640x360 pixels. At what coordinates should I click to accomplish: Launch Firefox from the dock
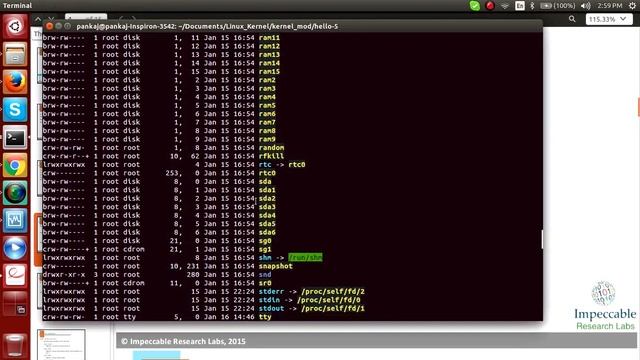pyautogui.click(x=15, y=82)
